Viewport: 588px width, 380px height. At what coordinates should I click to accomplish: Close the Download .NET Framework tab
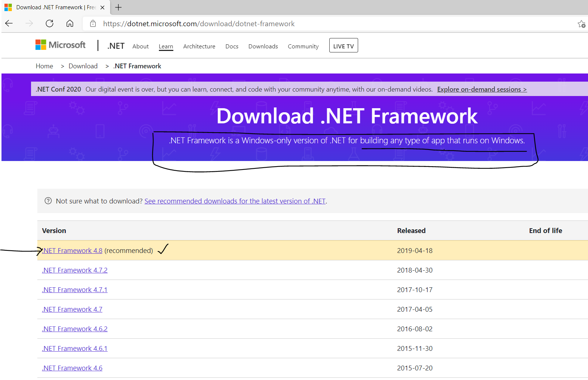[102, 7]
